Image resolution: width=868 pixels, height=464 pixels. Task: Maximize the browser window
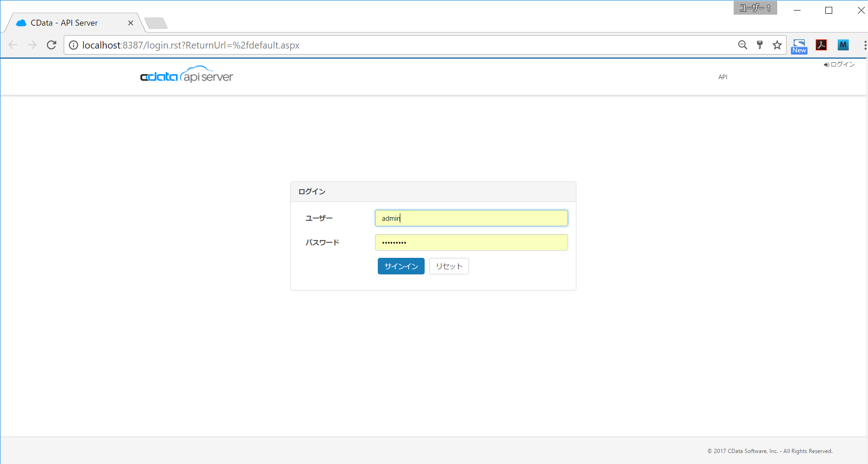click(829, 10)
